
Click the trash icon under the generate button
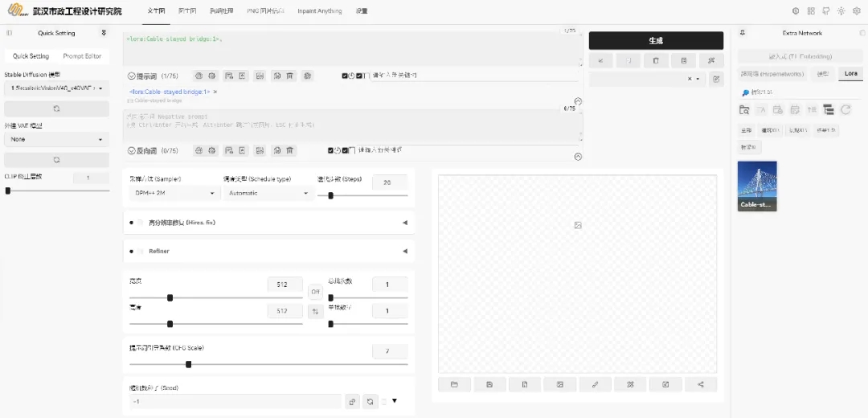656,60
